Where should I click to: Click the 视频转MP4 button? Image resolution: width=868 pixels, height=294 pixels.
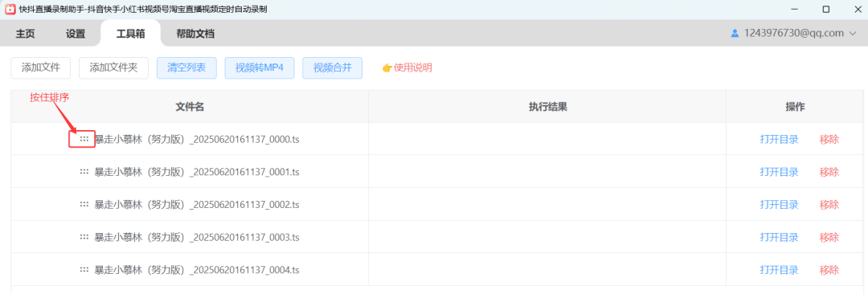click(x=260, y=68)
